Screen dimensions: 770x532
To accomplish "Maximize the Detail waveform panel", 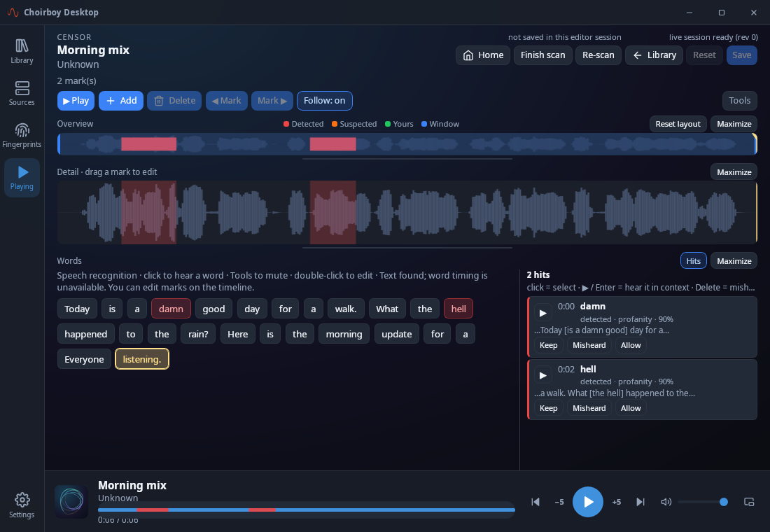I will click(x=734, y=172).
